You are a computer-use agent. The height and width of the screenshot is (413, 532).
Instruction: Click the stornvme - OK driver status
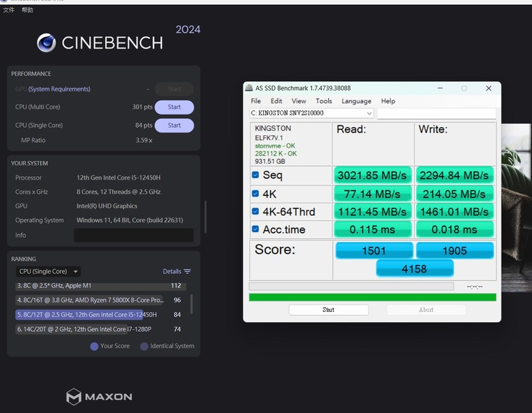click(x=275, y=145)
